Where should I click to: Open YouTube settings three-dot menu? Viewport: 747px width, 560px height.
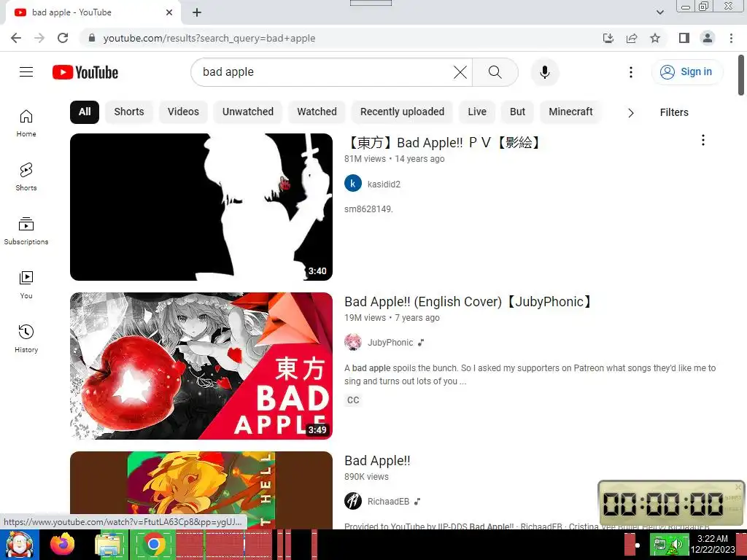(631, 72)
